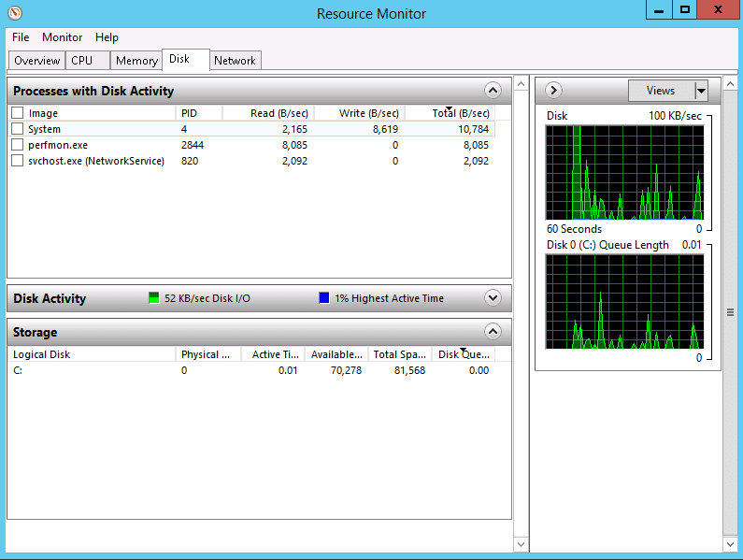Sort by the Total Spa... column header
743x560 pixels.
pyautogui.click(x=400, y=354)
